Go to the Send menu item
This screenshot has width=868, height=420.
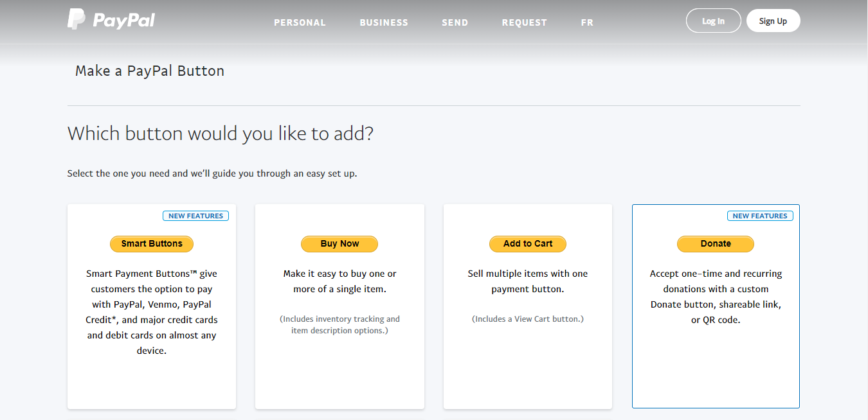click(455, 22)
